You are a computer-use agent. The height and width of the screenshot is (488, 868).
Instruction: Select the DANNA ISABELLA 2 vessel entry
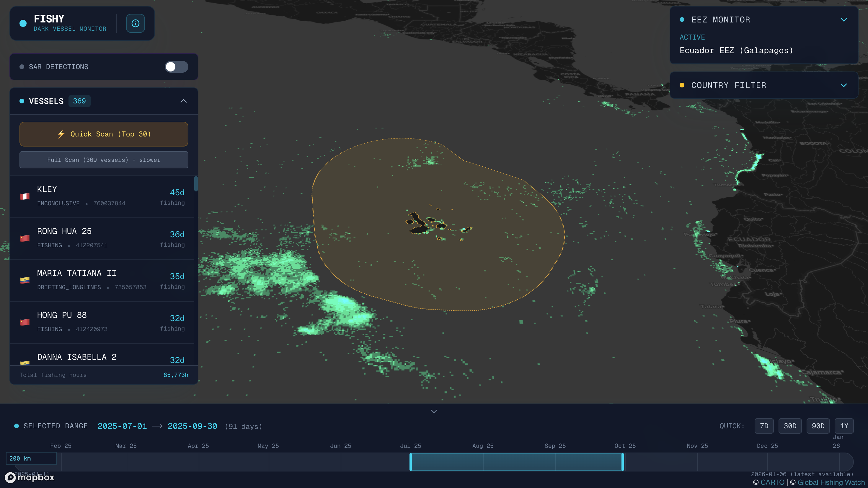(77, 357)
